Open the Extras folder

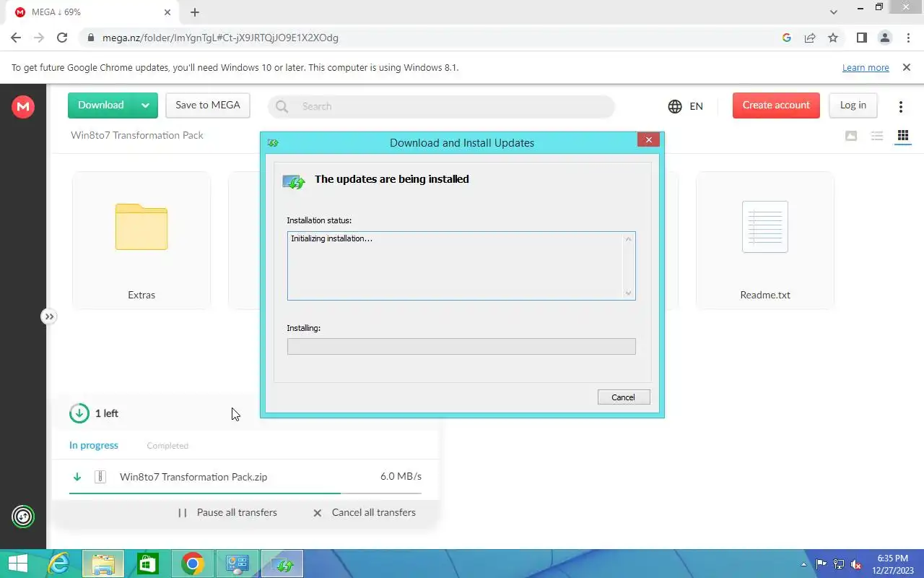click(x=141, y=241)
